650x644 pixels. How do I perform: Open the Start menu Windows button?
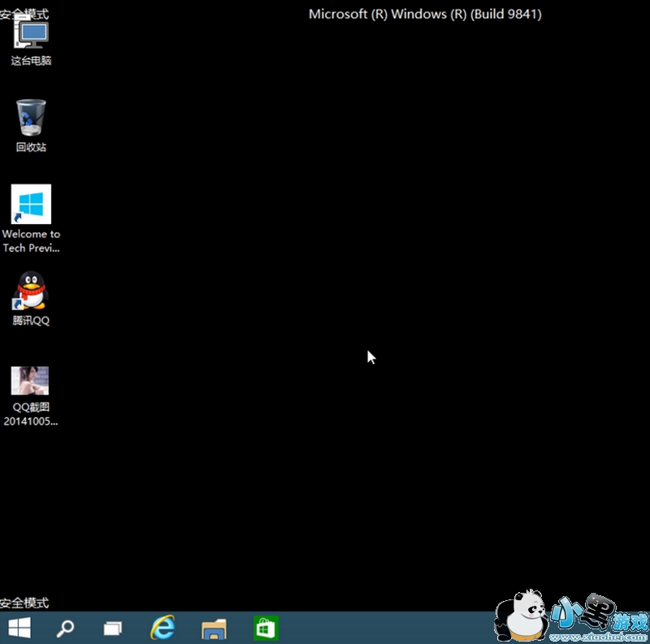pos(19,628)
